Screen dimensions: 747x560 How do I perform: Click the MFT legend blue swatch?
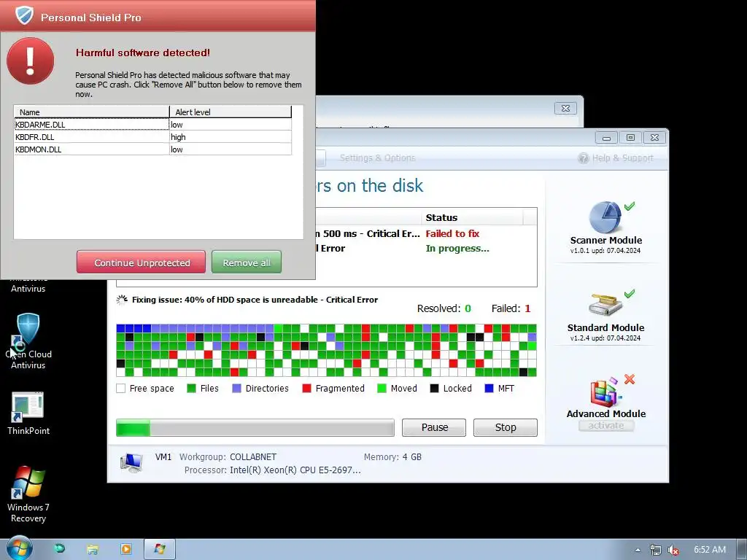pyautogui.click(x=489, y=388)
